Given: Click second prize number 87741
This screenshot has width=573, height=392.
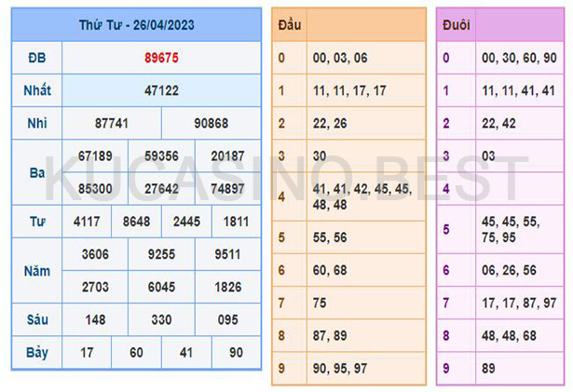Looking at the screenshot, I should point(112,124).
